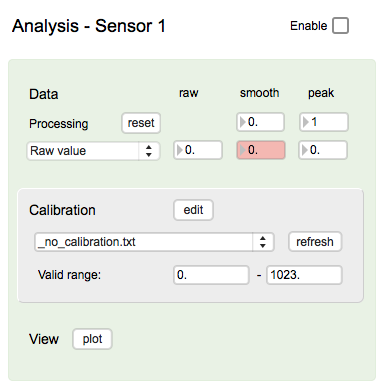The width and height of the screenshot is (385, 389).
Task: Tick the Enable checkbox for Sensor 1
Action: tap(340, 26)
